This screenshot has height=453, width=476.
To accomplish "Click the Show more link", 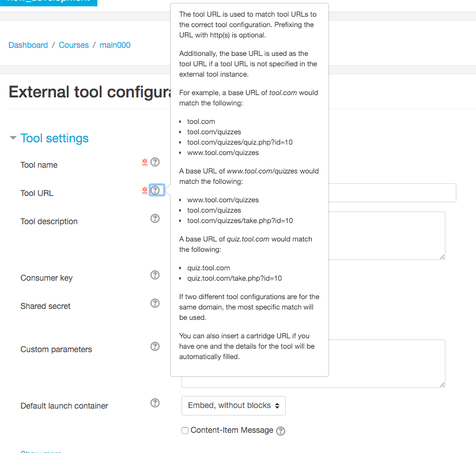I will 41,451.
